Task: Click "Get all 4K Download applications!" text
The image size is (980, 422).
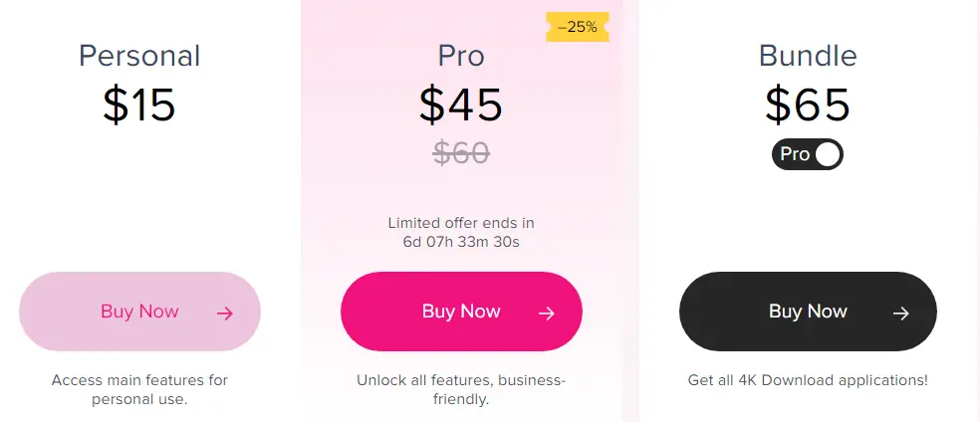Action: (x=808, y=380)
